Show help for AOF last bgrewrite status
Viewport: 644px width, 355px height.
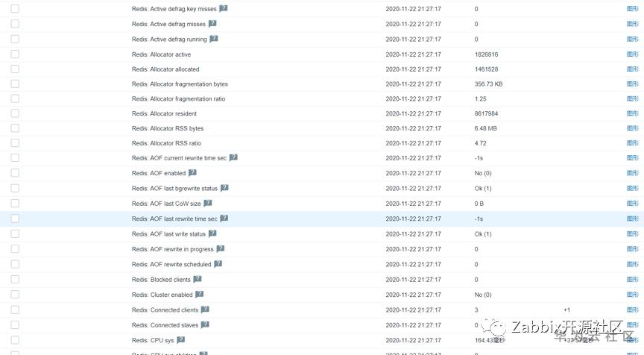(x=224, y=188)
